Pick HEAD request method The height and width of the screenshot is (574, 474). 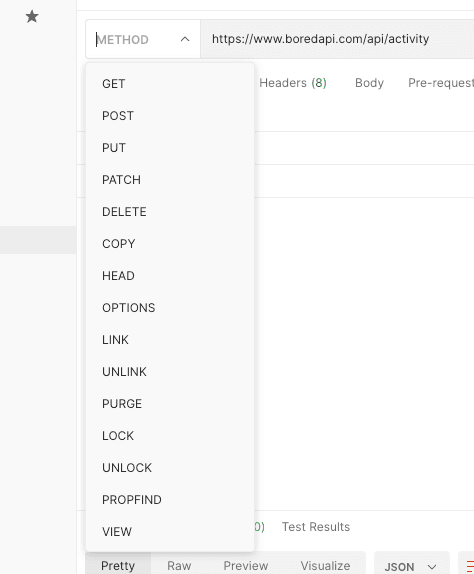(x=170, y=276)
